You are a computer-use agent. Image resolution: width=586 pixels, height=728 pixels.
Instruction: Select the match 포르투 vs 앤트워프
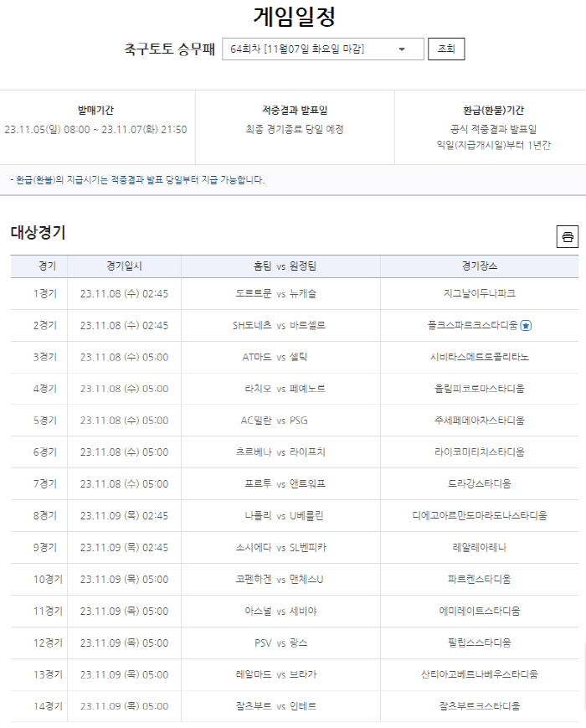285,483
